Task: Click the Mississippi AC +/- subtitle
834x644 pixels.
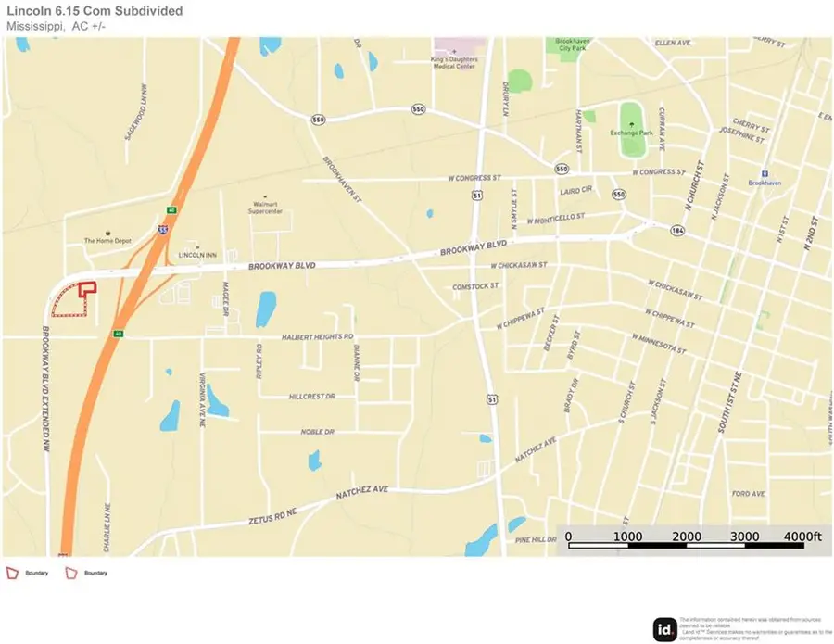Action: 56,24
